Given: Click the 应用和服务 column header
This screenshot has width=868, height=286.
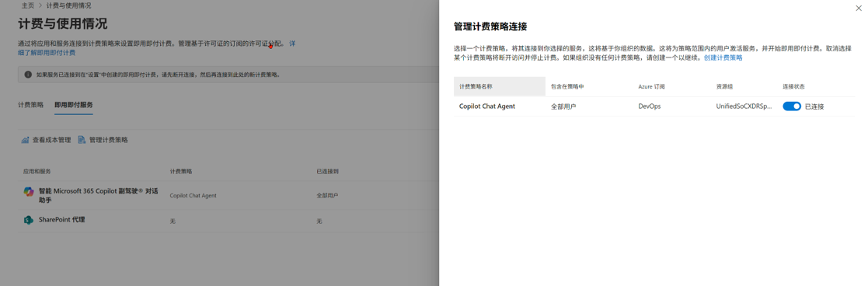Looking at the screenshot, I should click(x=37, y=172).
